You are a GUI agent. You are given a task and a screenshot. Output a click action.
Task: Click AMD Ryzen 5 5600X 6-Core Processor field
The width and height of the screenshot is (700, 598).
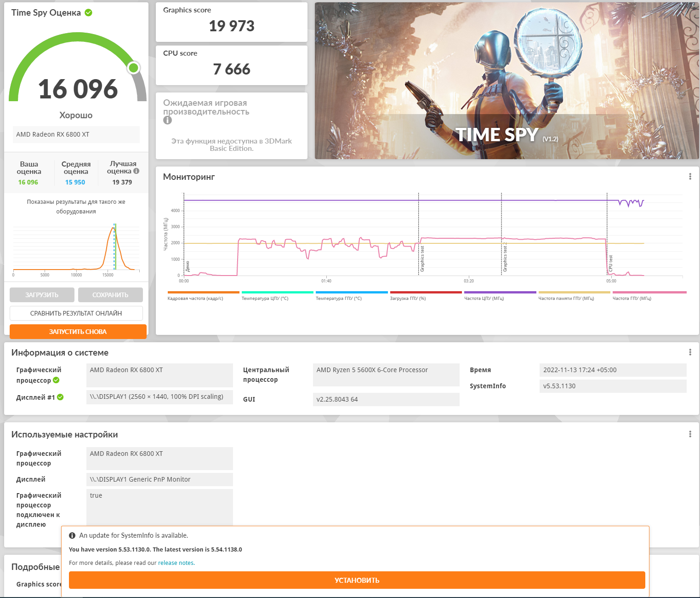coord(386,375)
